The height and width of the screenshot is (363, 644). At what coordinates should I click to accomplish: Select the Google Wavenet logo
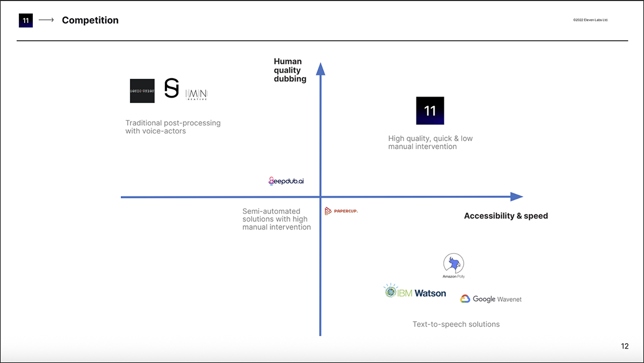tap(490, 299)
